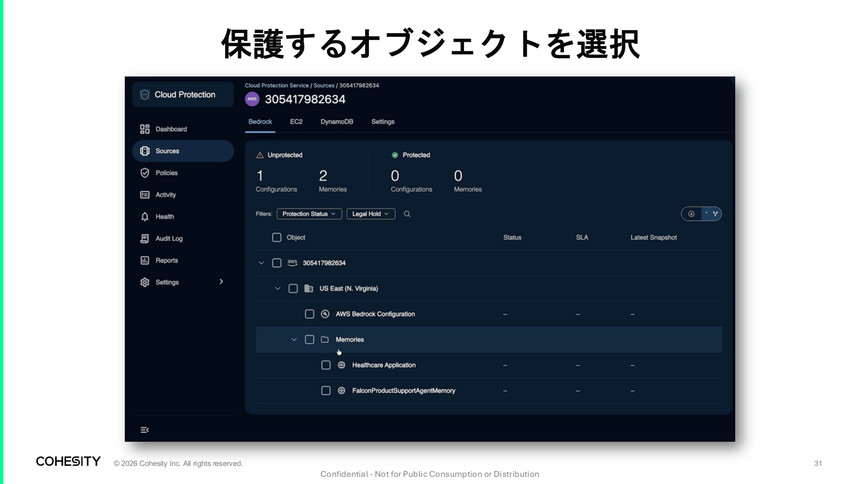Check the US East (N. Virginia) checkbox
Image resolution: width=860 pixels, height=484 pixels.
coord(293,289)
